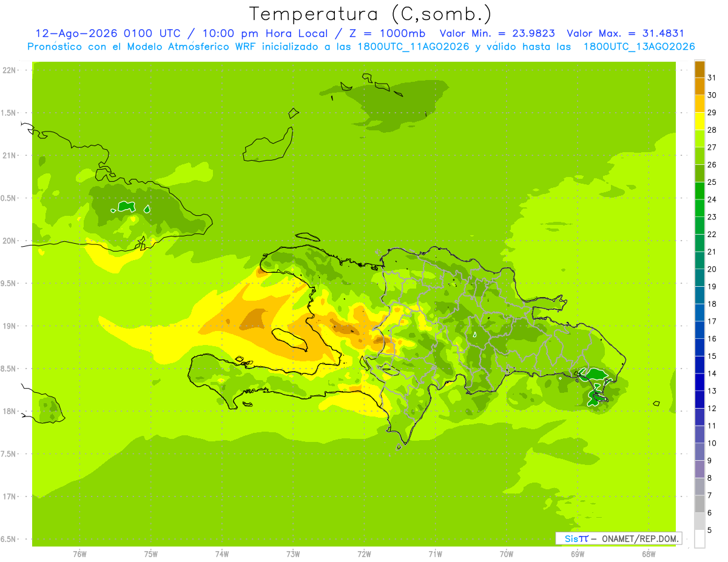Pick legend swatch between 29 and 30
Screen dimensions: 728x562
click(699, 104)
